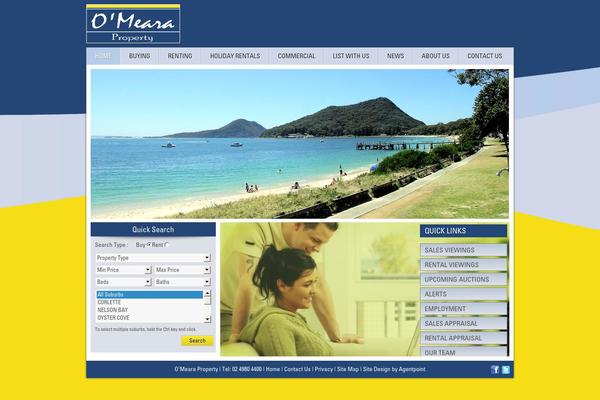
Task: Click the O'Meara Property logo
Action: (133, 24)
